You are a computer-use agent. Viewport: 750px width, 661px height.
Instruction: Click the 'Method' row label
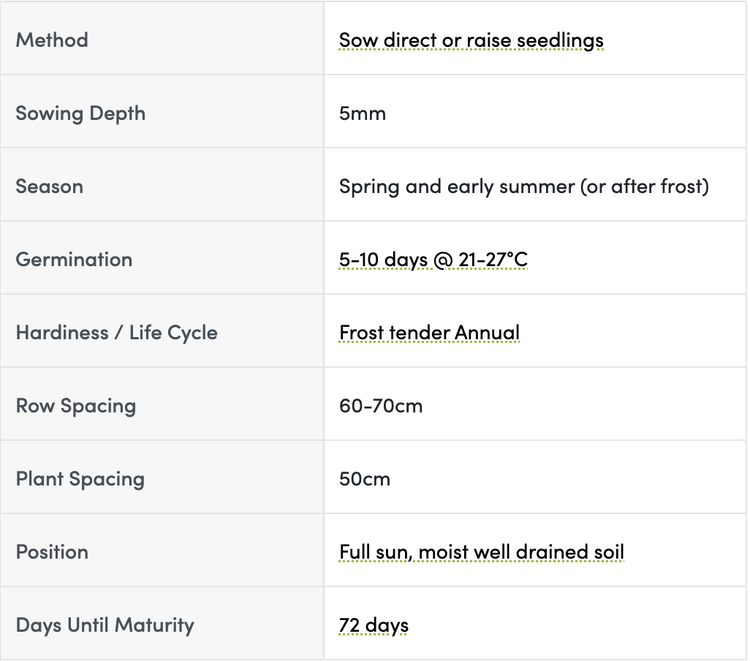(x=52, y=41)
